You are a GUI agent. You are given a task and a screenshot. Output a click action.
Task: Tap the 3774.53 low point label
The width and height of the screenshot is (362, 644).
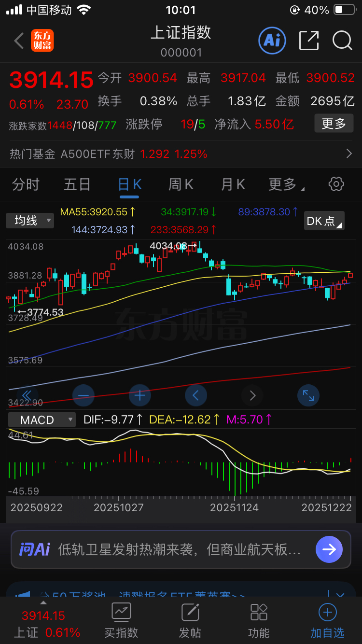[x=41, y=312]
